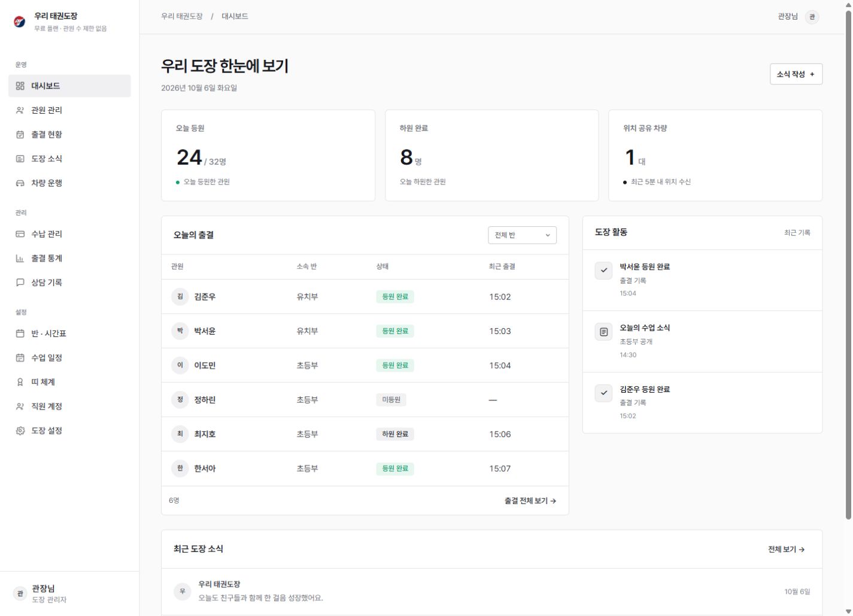Open the 관원 관리 menu item
The image size is (853, 616).
tap(69, 110)
